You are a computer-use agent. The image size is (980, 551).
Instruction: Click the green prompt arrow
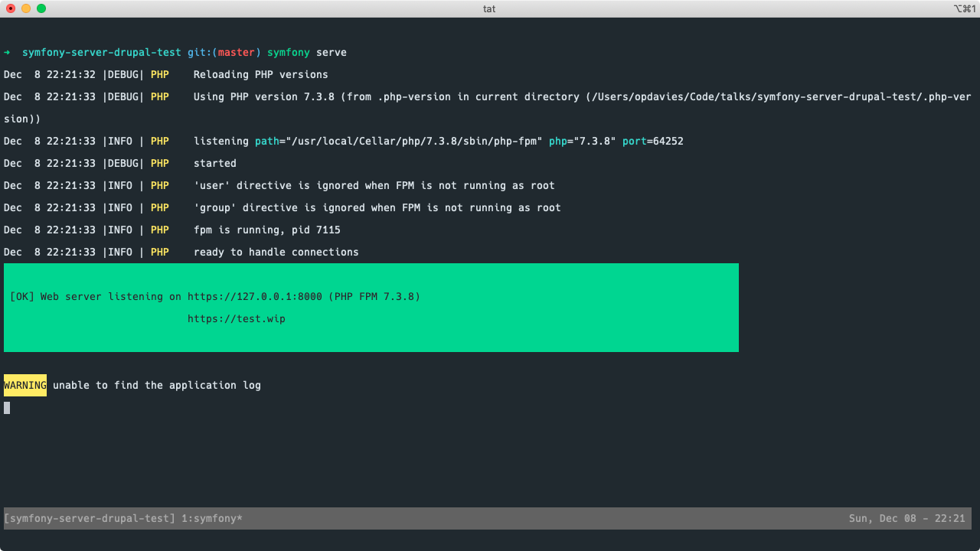7,53
